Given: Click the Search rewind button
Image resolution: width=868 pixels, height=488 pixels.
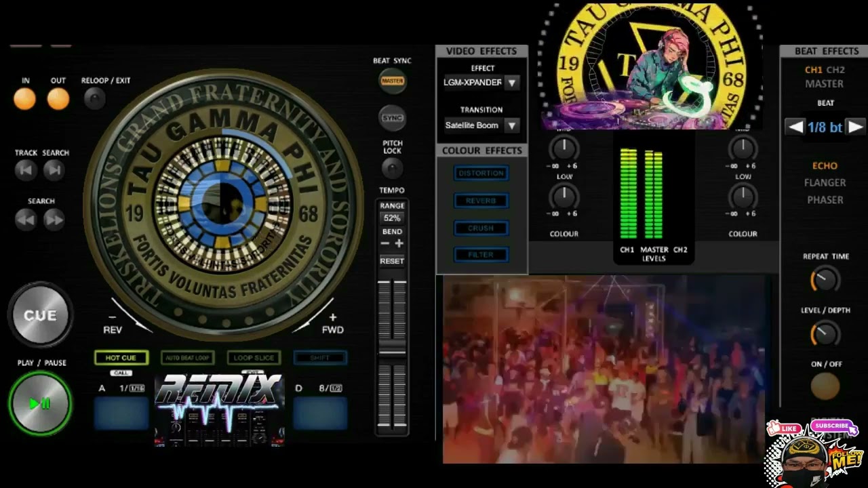Looking at the screenshot, I should 26,219.
